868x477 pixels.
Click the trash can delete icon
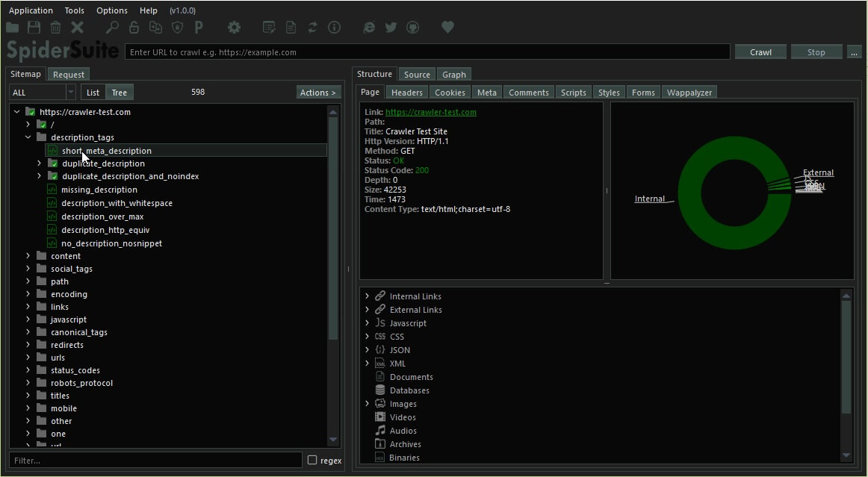[55, 27]
